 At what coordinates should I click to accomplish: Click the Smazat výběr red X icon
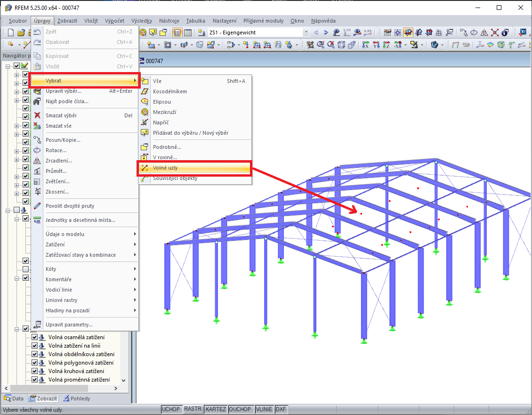click(37, 115)
